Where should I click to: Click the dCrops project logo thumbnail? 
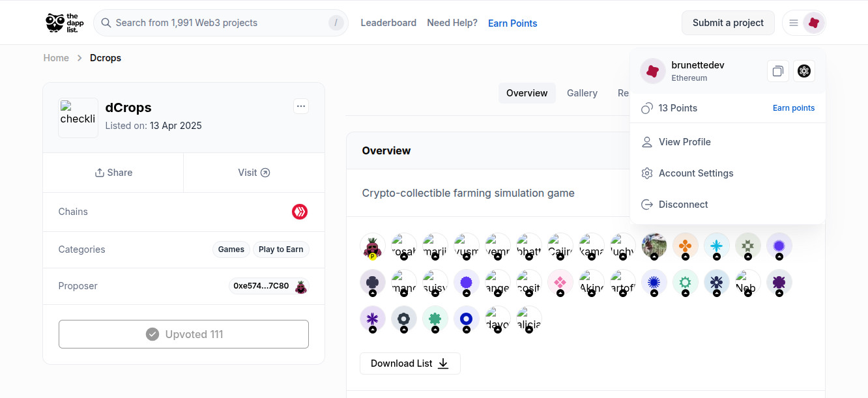tap(78, 118)
